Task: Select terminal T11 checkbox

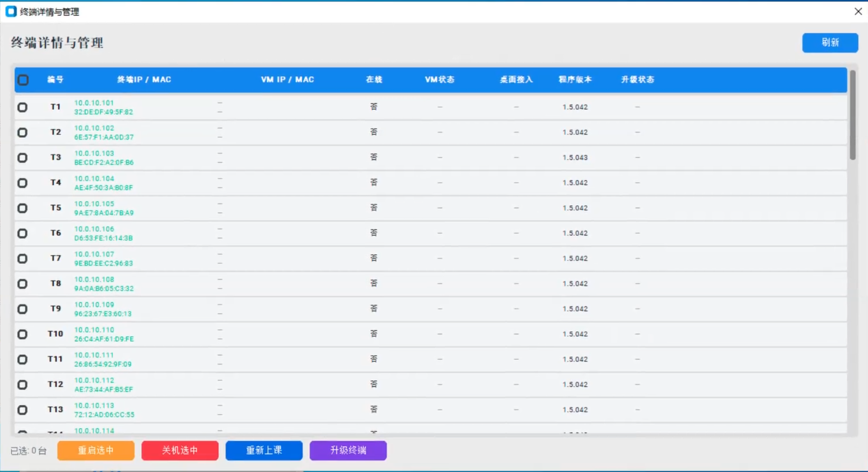Action: tap(23, 359)
